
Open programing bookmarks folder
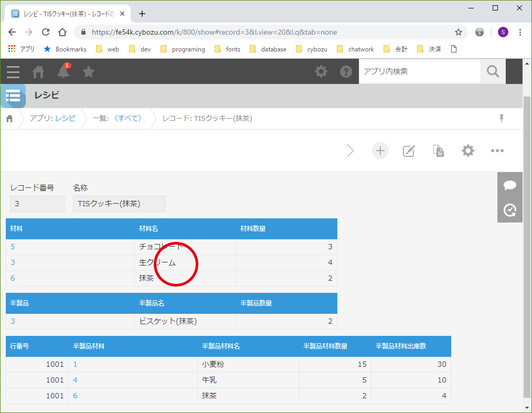(183, 49)
